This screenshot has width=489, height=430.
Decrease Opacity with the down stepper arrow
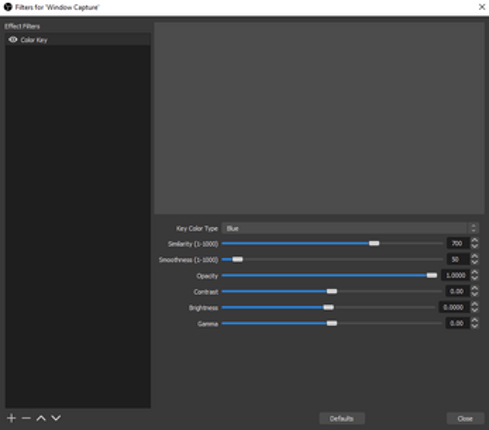click(475, 278)
